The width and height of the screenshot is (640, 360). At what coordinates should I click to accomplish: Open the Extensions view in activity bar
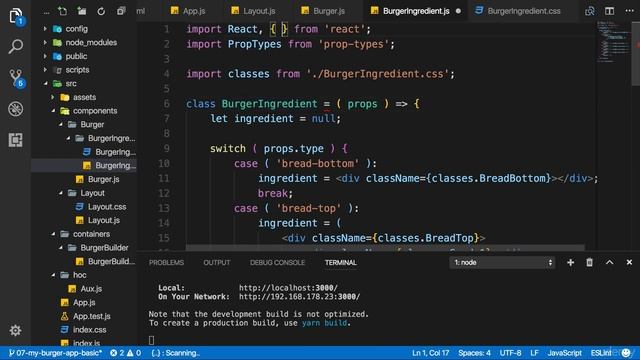pyautogui.click(x=16, y=140)
